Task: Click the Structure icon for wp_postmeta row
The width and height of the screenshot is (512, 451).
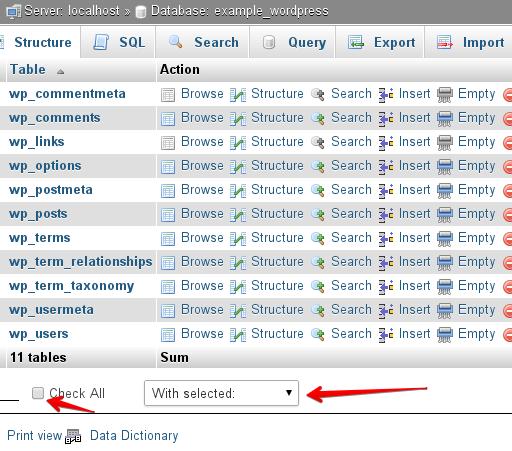Action: 238,190
